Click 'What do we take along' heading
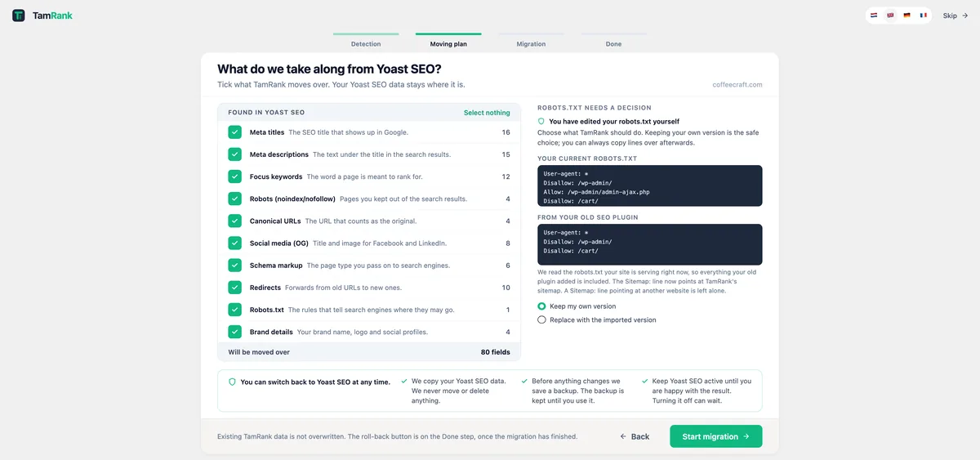Screen dimensions: 980x460 click(x=329, y=69)
